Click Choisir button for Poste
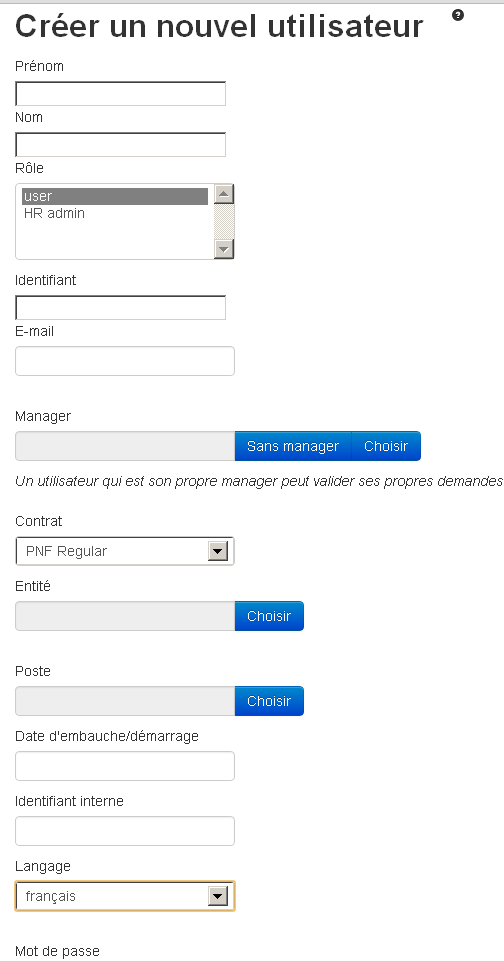 [269, 701]
